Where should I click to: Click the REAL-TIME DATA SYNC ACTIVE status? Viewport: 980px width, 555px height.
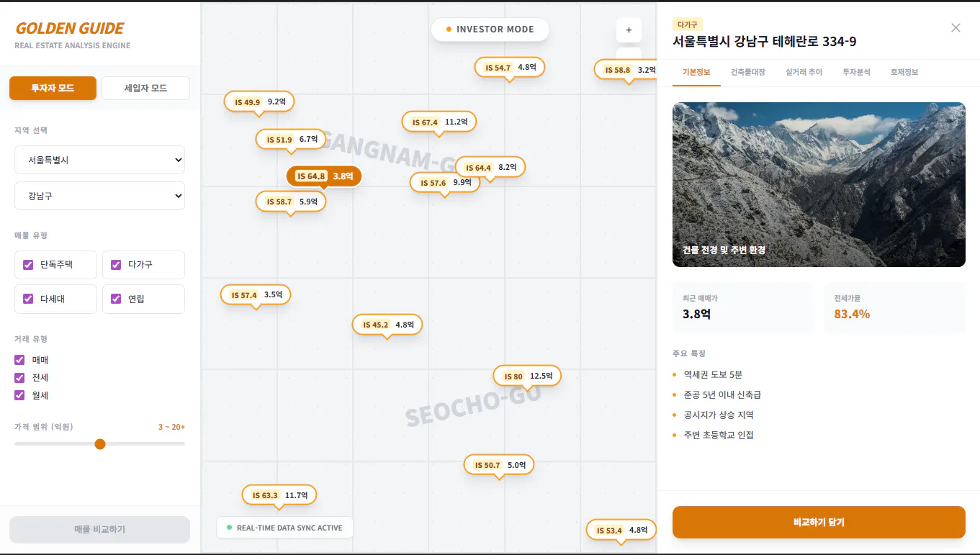point(284,527)
